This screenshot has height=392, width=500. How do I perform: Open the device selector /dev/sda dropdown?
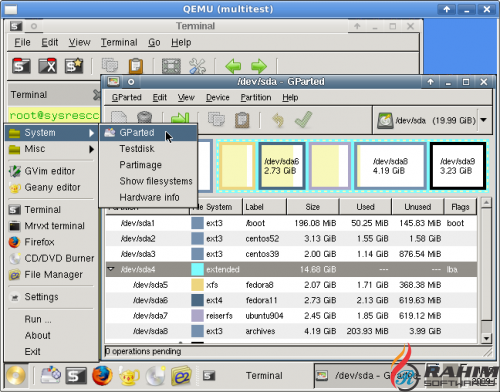pos(432,120)
